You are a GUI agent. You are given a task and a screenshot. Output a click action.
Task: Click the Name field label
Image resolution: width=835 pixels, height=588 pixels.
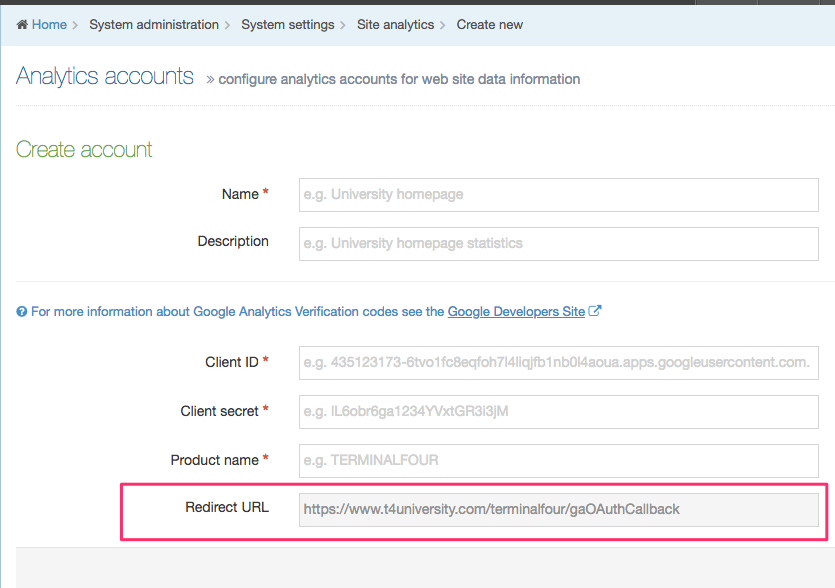(x=240, y=194)
